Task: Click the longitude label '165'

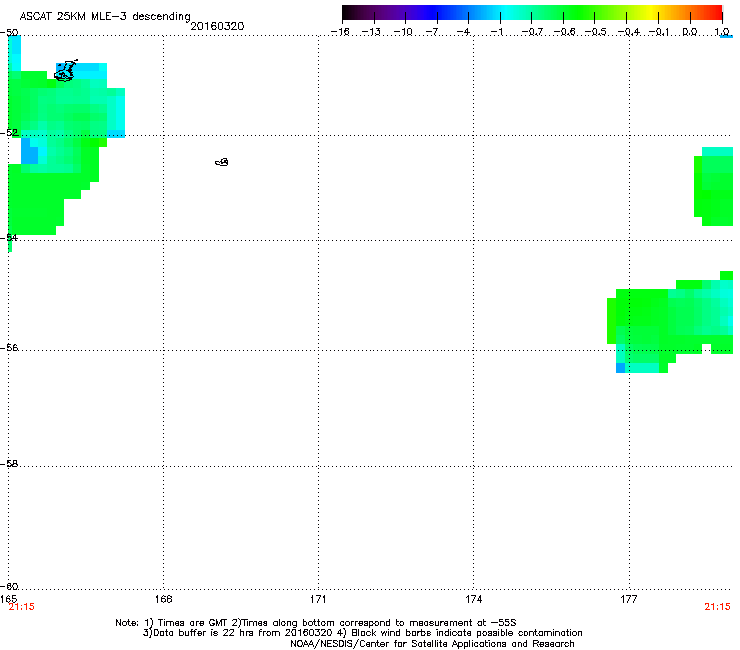Action: pos(8,599)
